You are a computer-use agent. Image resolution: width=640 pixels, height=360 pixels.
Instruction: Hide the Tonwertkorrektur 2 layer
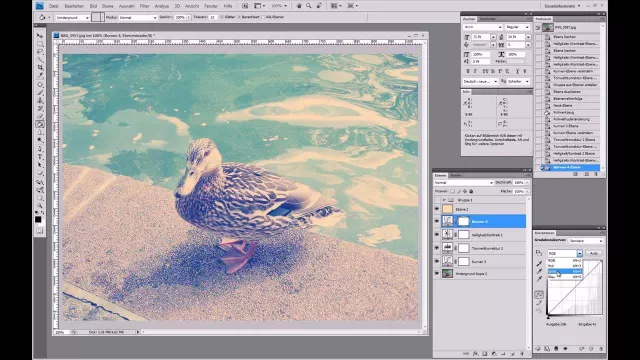pyautogui.click(x=437, y=248)
